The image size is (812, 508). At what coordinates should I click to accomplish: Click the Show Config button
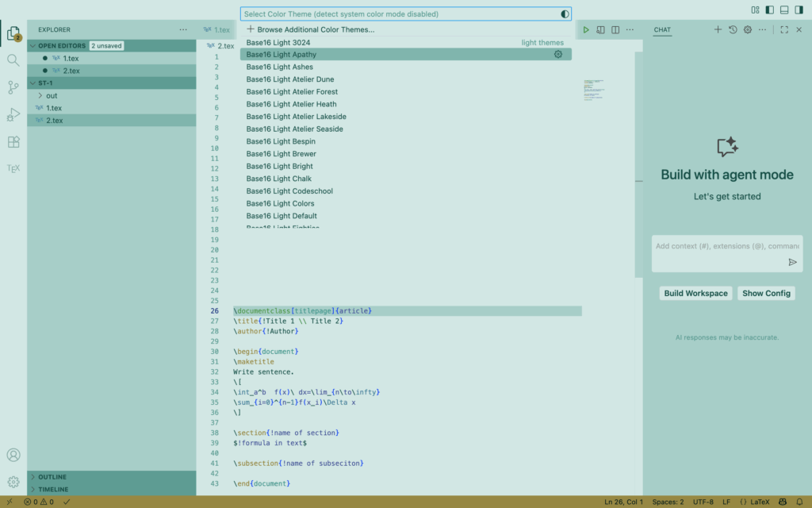pos(766,294)
